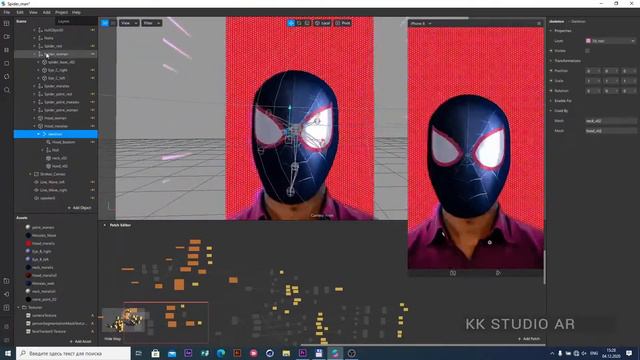This screenshot has height=360, width=640.
Task: Toggle visibility of Hood_woman object
Action: (x=93, y=118)
